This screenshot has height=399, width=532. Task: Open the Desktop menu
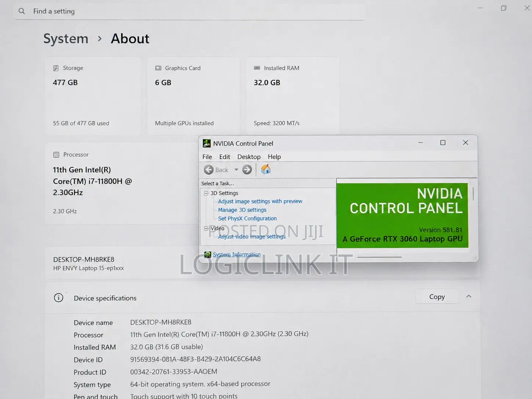(x=249, y=157)
